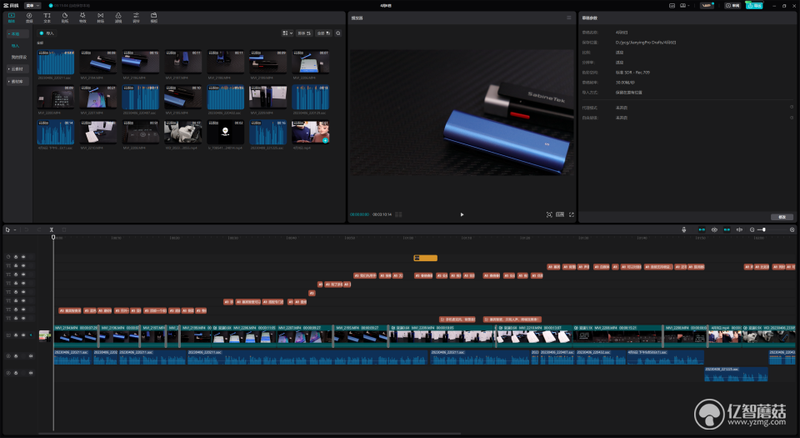The height and width of the screenshot is (438, 800).
Task: Toggle the preview axis on timeline toolbar
Action: [739, 230]
